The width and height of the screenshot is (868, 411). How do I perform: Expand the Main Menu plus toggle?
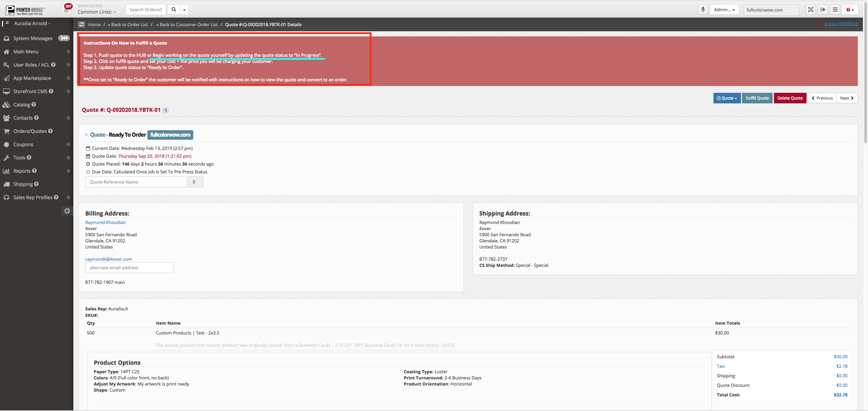point(68,52)
